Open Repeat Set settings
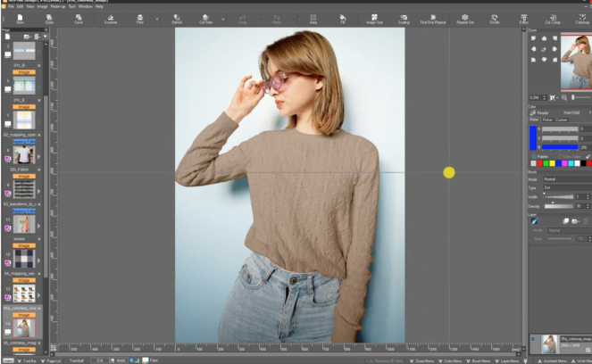 tap(465, 20)
